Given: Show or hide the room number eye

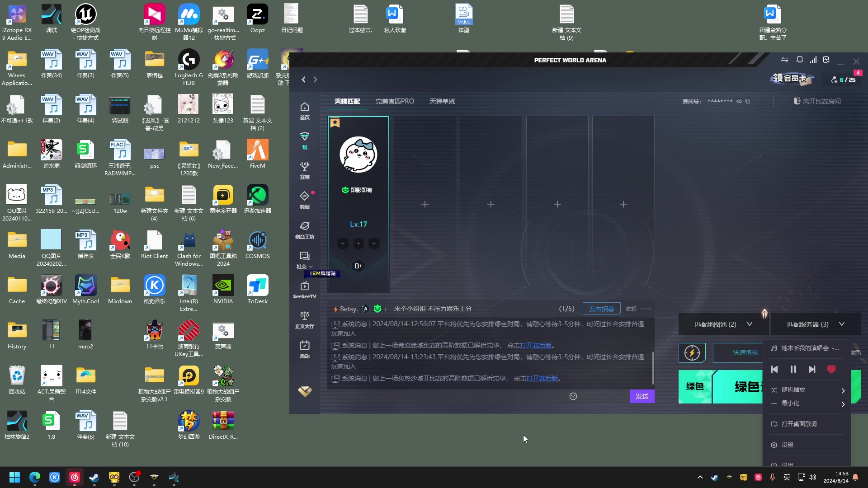Looking at the screenshot, I should pyautogui.click(x=739, y=101).
